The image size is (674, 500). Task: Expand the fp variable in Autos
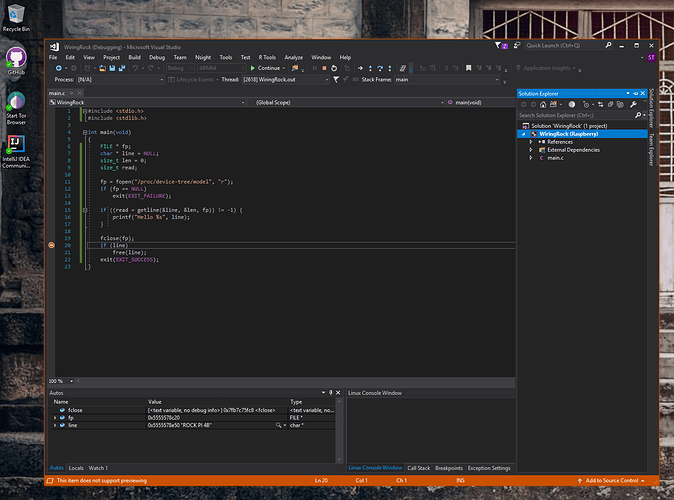tap(55, 418)
